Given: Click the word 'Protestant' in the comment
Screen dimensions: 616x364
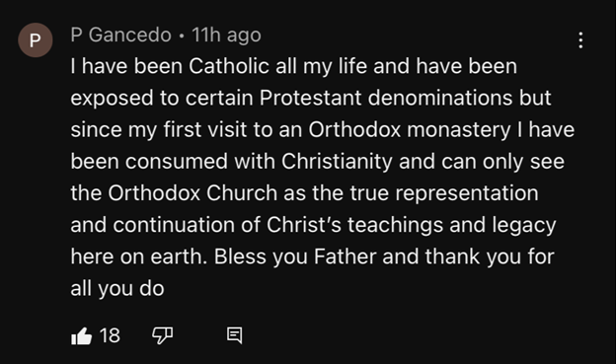Looking at the screenshot, I should pyautogui.click(x=310, y=98).
